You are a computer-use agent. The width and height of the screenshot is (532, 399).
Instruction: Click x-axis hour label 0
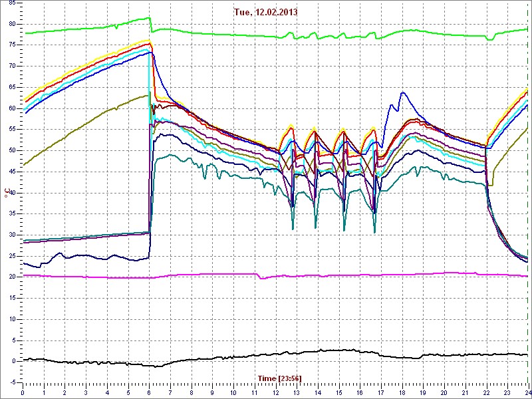pos(23,393)
